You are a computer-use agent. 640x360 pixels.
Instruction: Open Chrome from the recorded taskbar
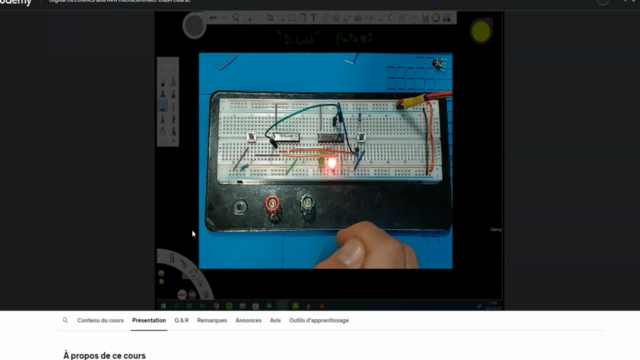pos(216,306)
